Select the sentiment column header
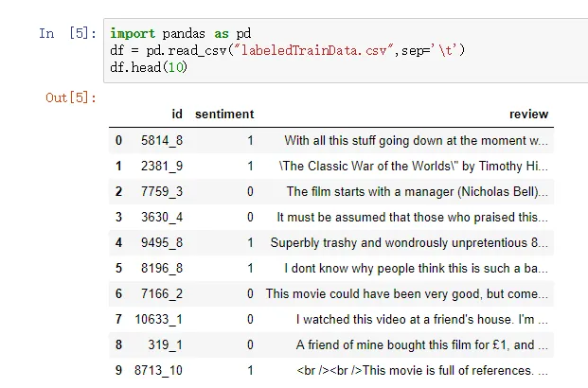 [x=224, y=114]
